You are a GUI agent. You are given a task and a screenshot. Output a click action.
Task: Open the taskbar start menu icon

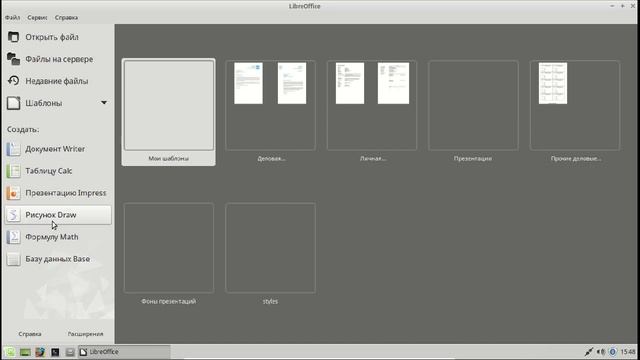(x=10, y=352)
